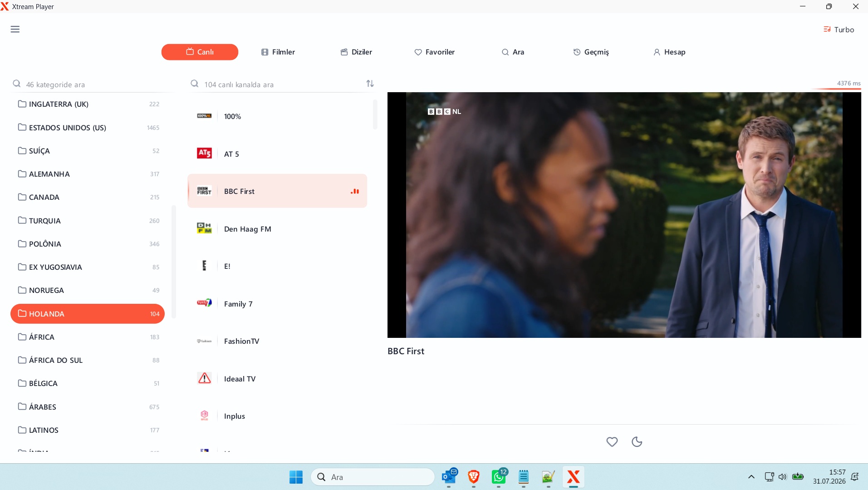
Task: Click the AT5 channel logo
Action: coord(204,153)
